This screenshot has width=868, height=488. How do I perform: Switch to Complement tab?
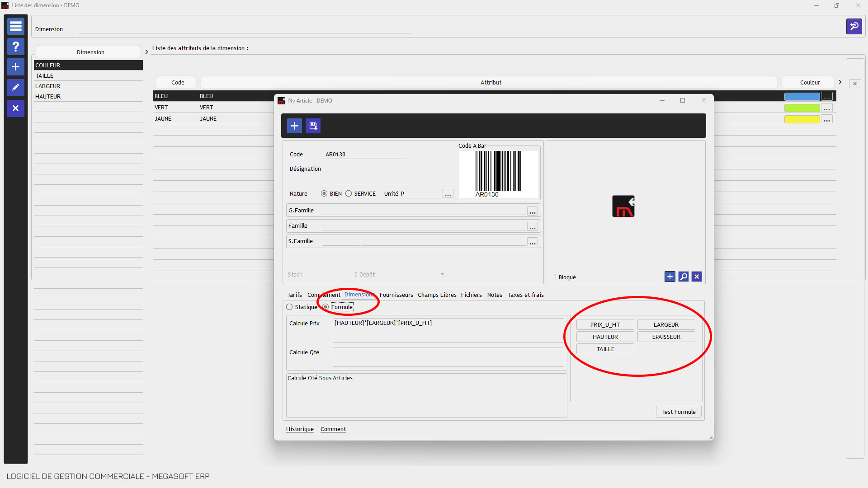[x=324, y=295]
